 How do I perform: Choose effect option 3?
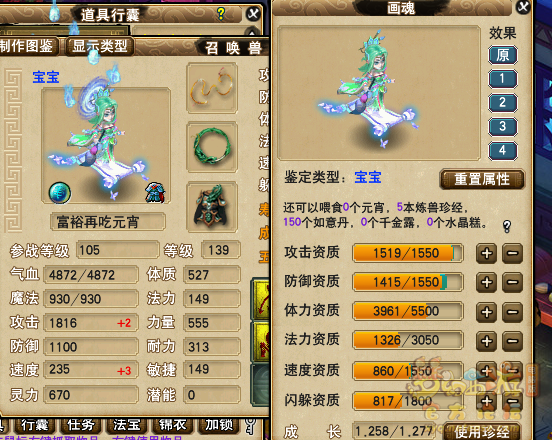502,126
